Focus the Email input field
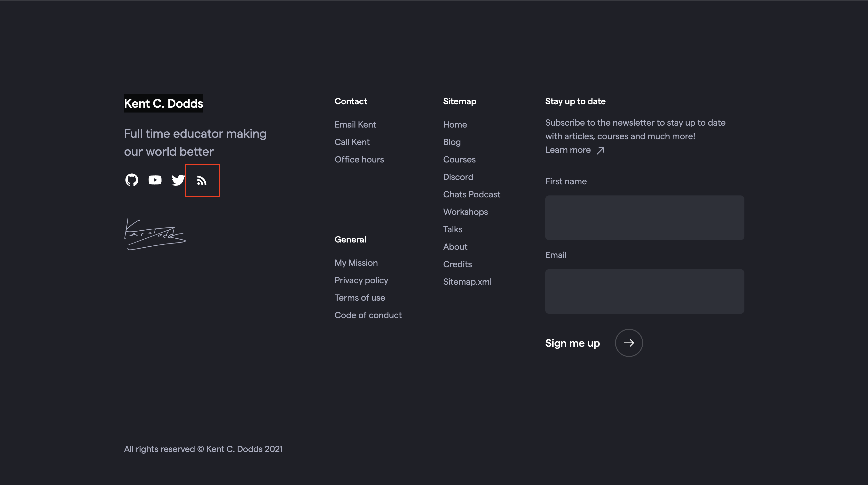This screenshot has height=485, width=868. tap(644, 291)
